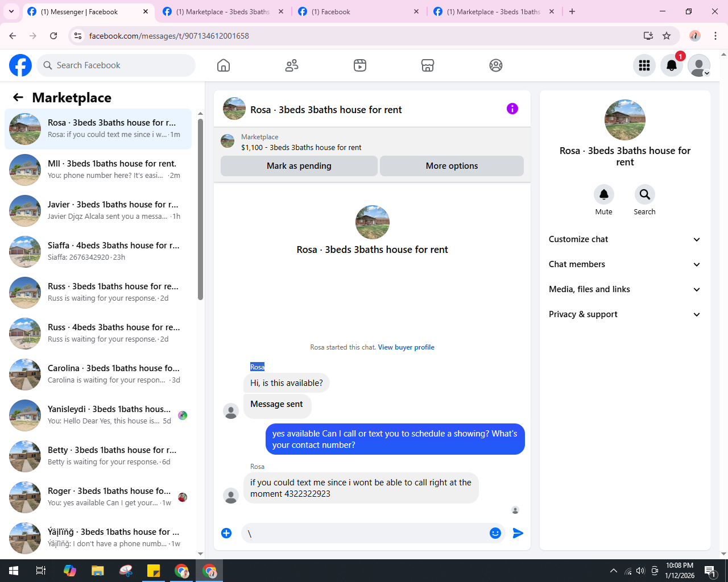Search in conversation magnifier icon

645,194
